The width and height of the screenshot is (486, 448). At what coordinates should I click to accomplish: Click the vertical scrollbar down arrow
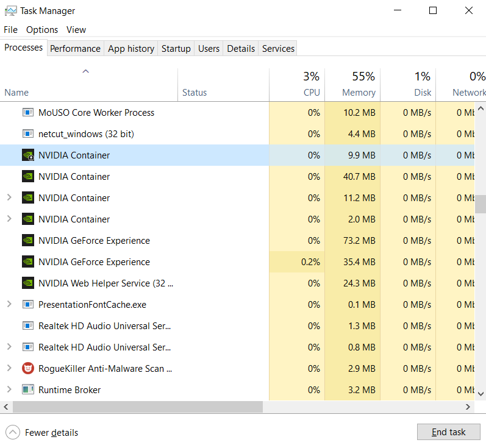(x=481, y=394)
